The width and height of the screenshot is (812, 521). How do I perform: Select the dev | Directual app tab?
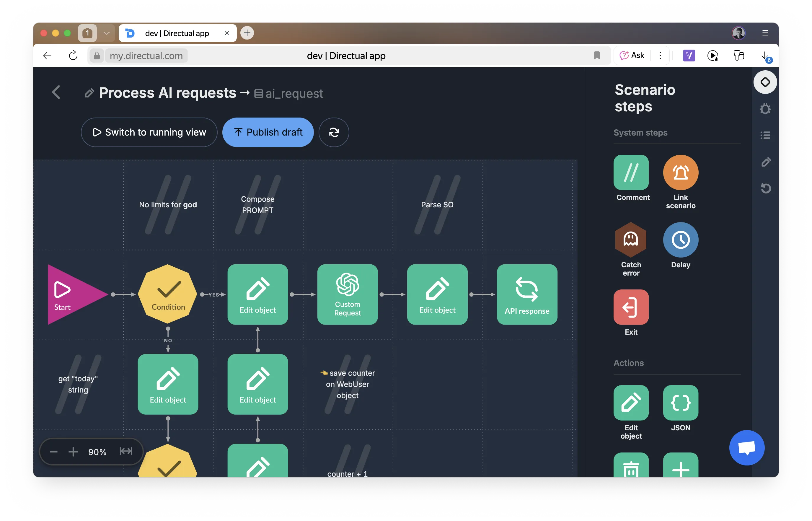pyautogui.click(x=177, y=33)
